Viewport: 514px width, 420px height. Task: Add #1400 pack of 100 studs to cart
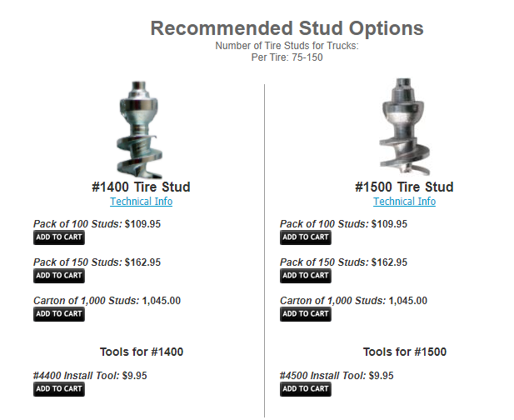(59, 237)
